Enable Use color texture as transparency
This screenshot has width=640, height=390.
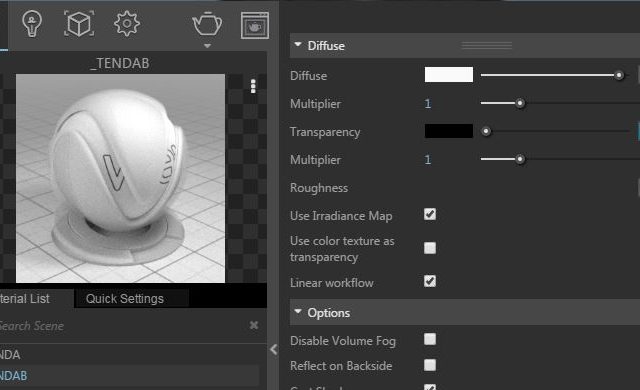pos(430,248)
